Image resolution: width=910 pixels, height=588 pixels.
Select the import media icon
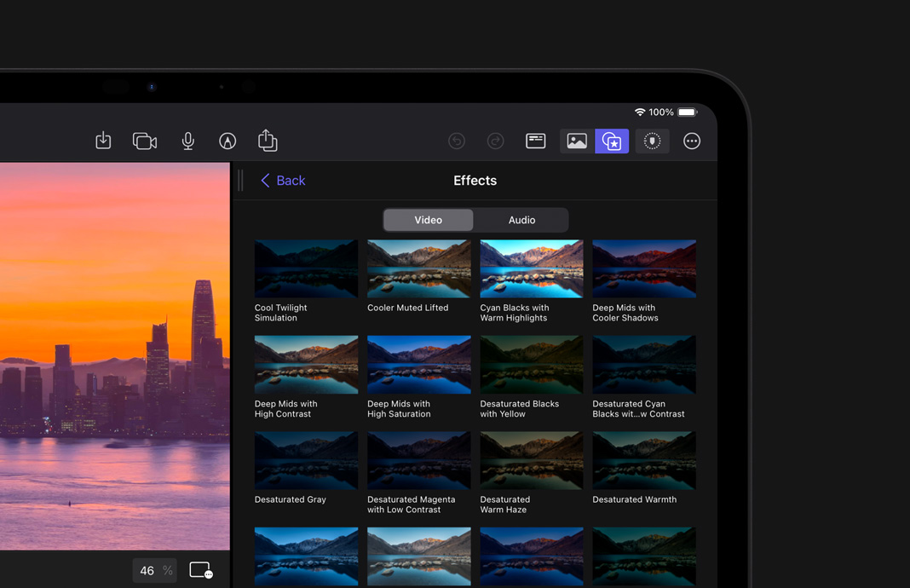point(103,141)
